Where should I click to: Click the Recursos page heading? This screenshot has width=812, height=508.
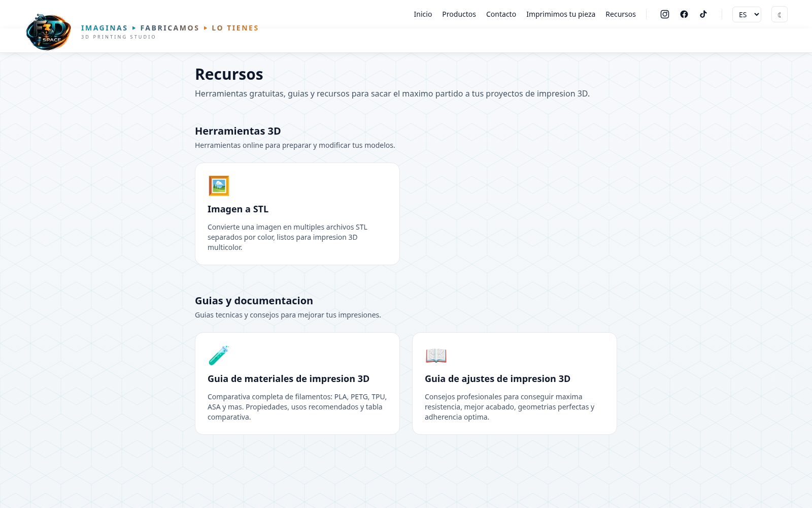(229, 74)
